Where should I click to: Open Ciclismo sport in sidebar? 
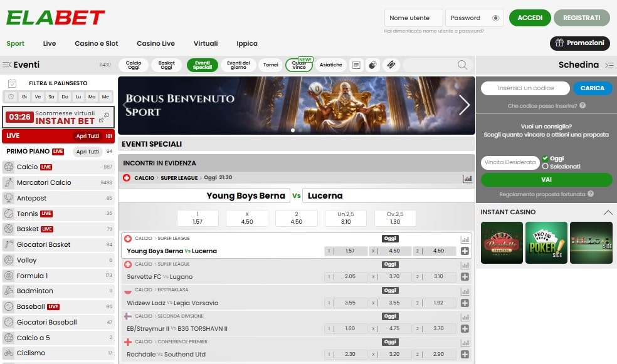click(58, 353)
